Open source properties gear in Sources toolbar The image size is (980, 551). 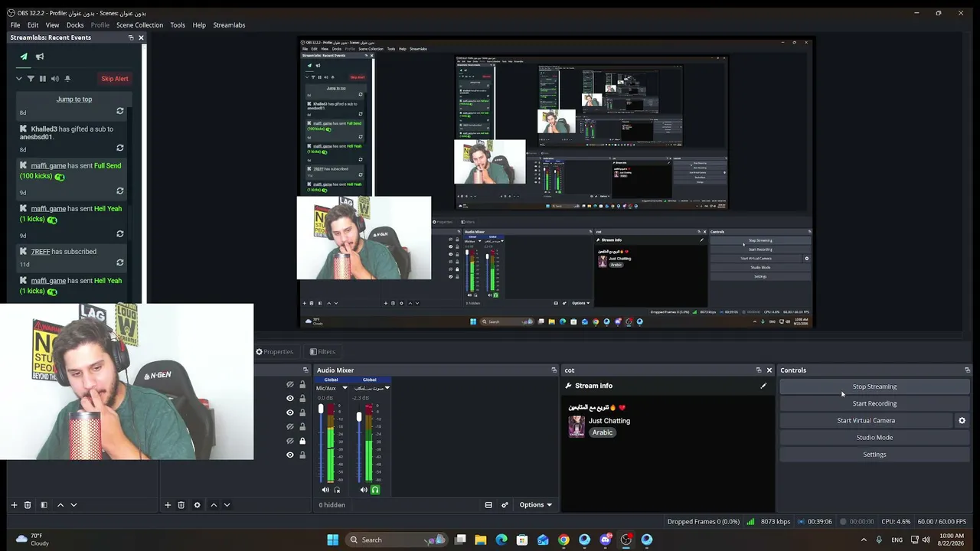pos(197,505)
